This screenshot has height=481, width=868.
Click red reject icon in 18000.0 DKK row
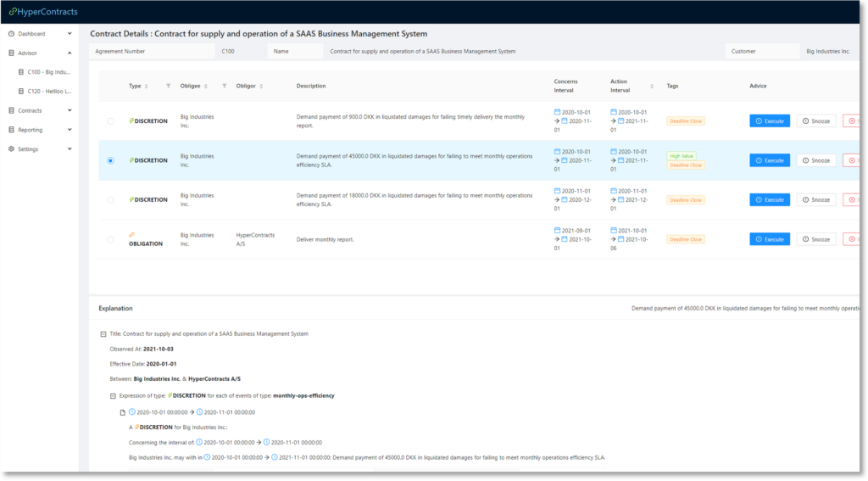(x=851, y=199)
